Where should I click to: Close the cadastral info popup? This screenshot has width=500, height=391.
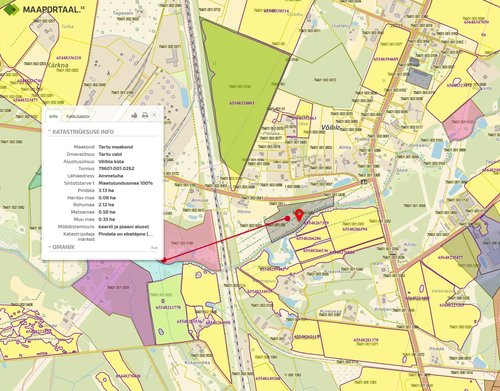[154, 115]
